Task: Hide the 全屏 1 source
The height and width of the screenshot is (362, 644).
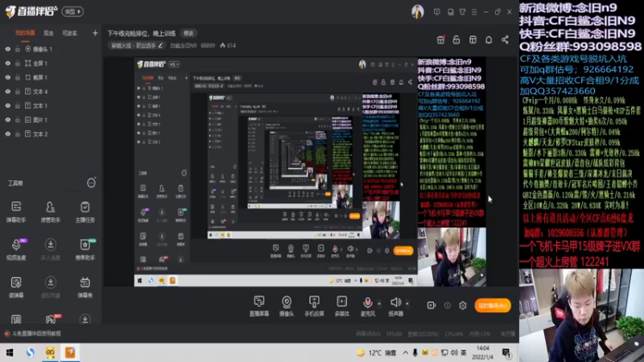Action: click(x=8, y=64)
